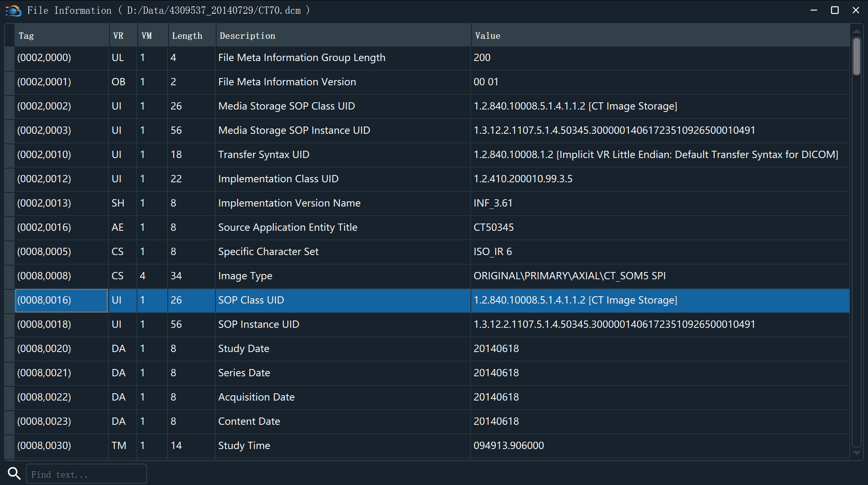Select 'Study Date' description cell
This screenshot has width=868, height=485.
[343, 349]
